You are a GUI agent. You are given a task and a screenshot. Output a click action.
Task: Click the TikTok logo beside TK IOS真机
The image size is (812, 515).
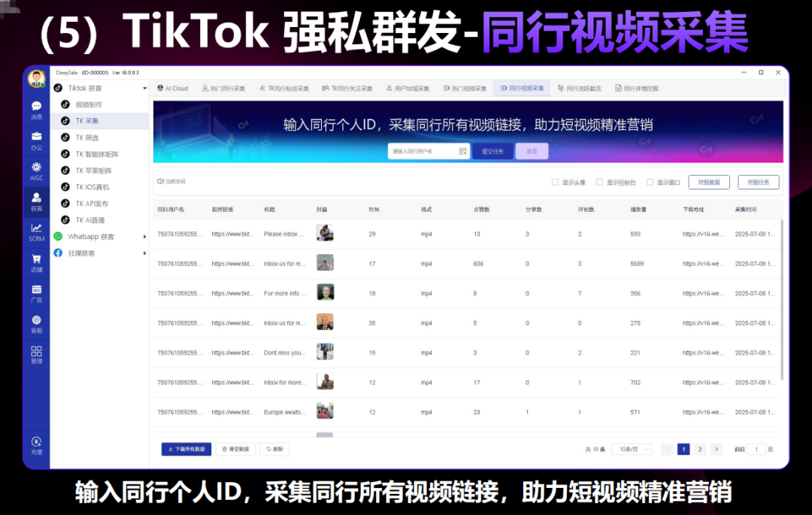(65, 187)
